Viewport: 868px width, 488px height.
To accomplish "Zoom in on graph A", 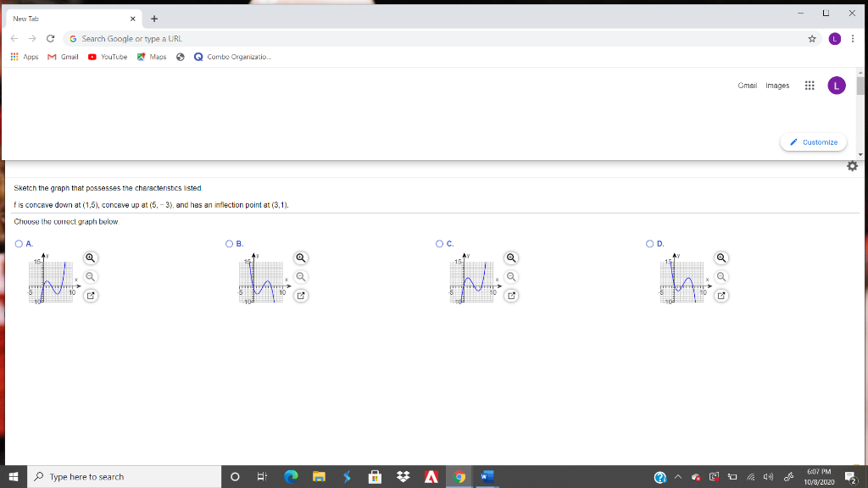I will (x=90, y=257).
